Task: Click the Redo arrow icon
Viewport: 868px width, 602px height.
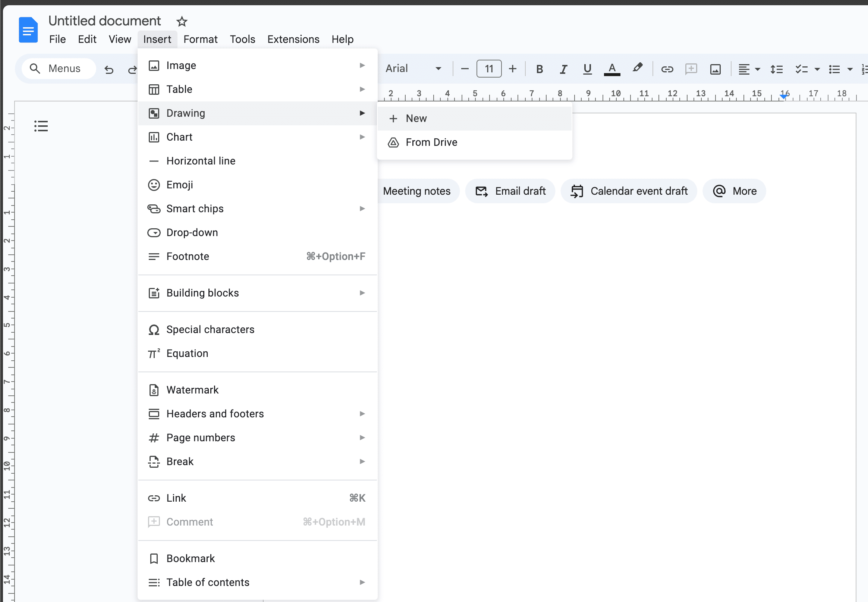Action: click(132, 69)
